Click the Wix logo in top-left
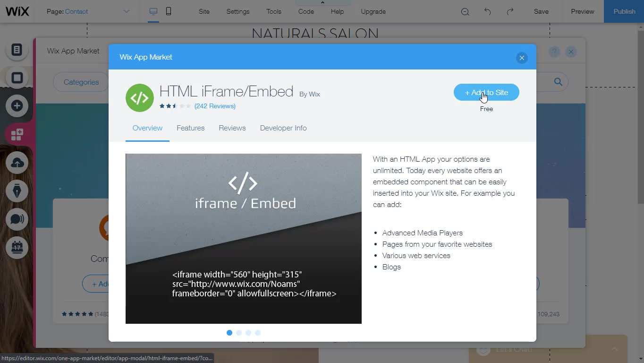 (17, 11)
